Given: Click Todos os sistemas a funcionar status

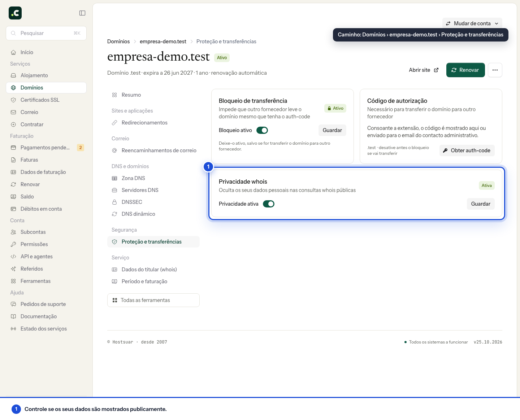Looking at the screenshot, I should click(x=436, y=342).
